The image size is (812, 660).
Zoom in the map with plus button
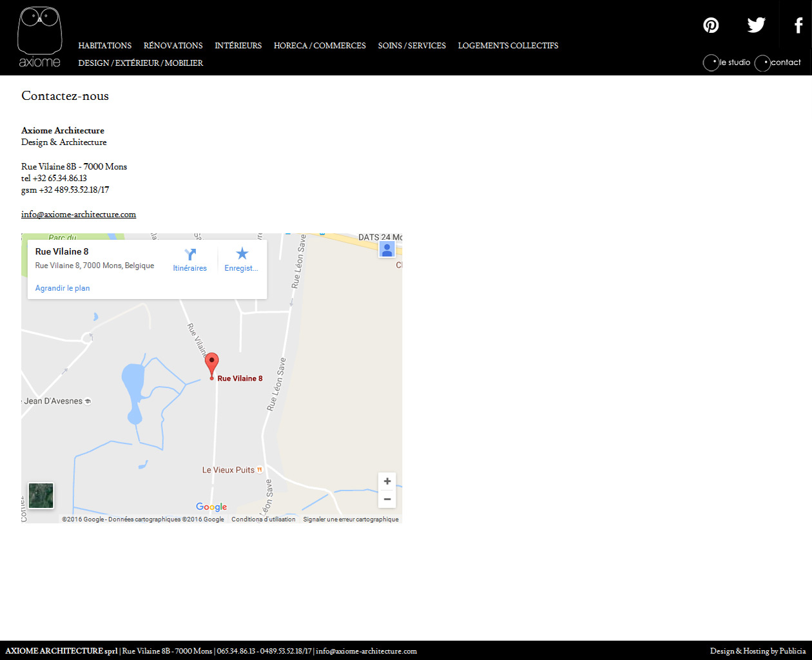(387, 481)
